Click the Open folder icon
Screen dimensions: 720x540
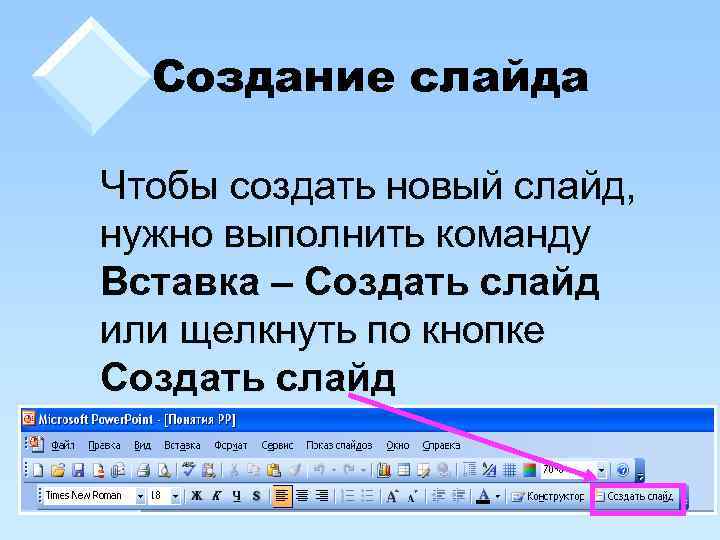point(58,470)
